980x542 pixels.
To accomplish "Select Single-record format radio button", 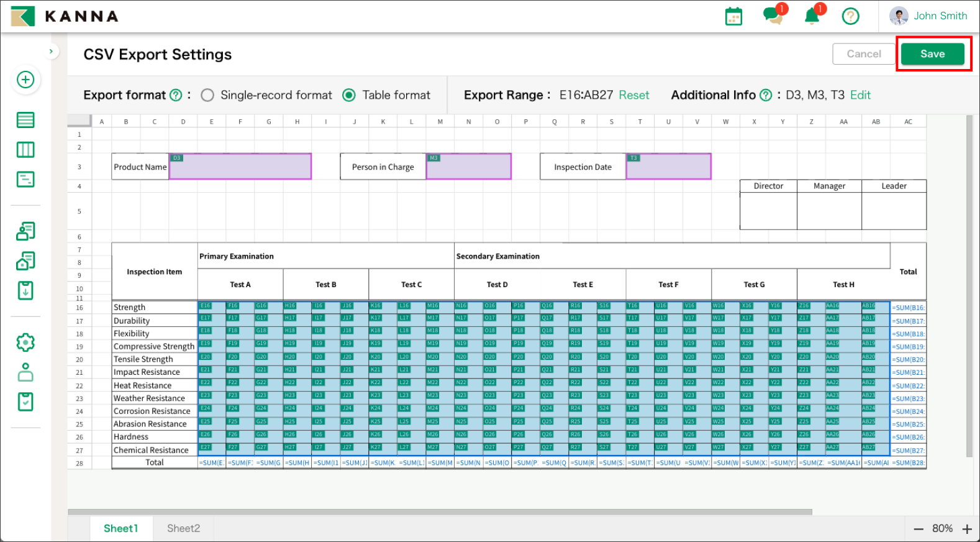I will coord(207,95).
